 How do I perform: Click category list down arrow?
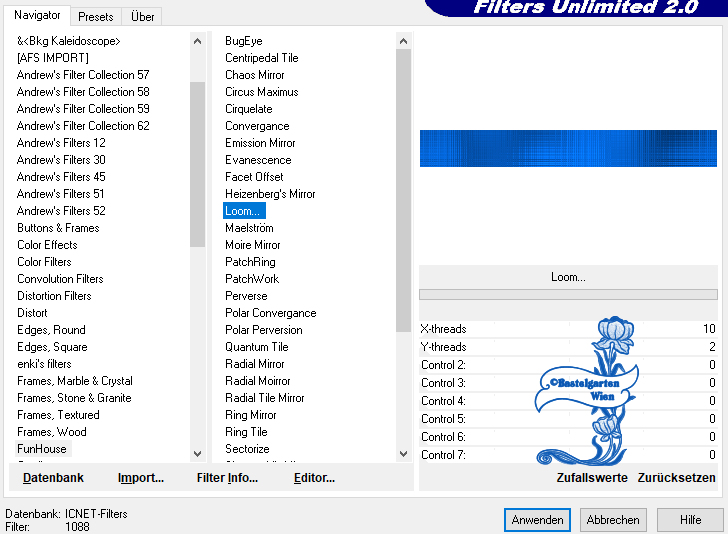pyautogui.click(x=197, y=454)
